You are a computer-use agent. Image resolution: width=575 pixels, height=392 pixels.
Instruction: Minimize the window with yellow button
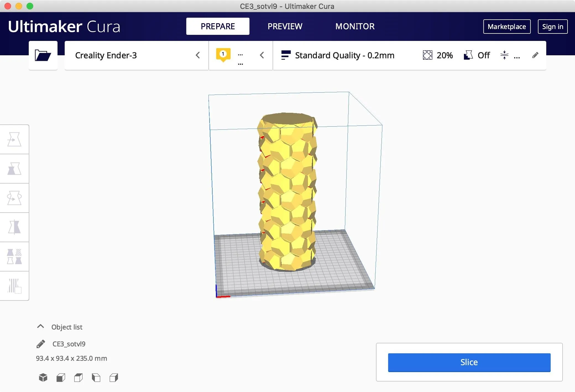tap(19, 6)
